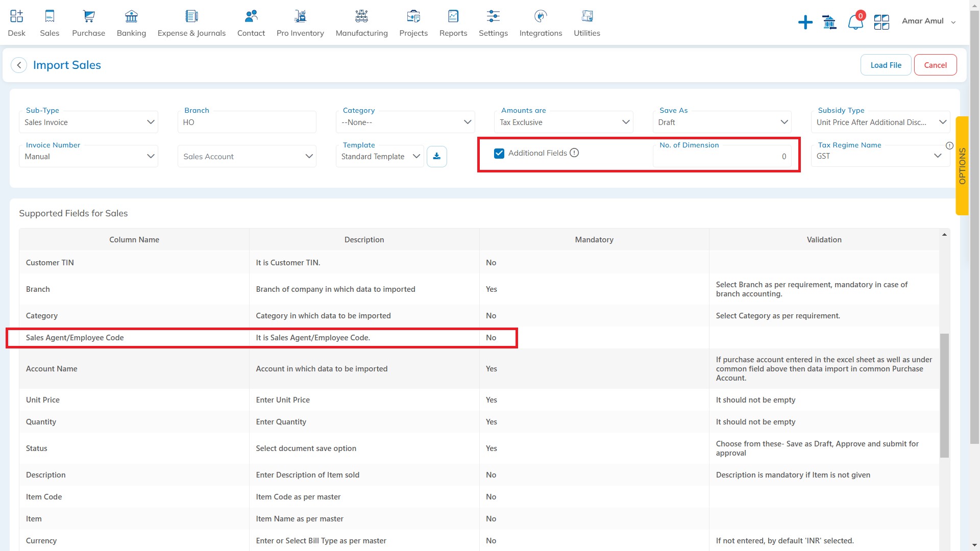Toggle the Additional Fields checkbox
Viewport: 980px width, 551px height.
click(x=499, y=153)
